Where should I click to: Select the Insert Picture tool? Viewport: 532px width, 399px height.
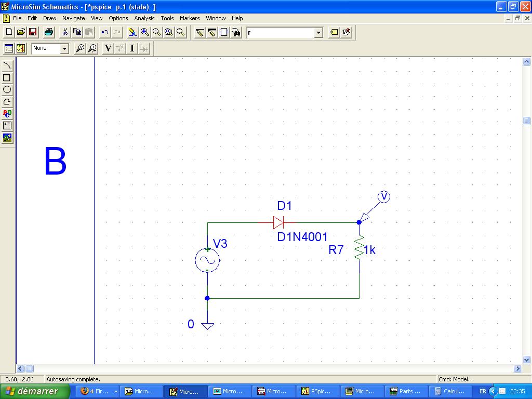tap(7, 138)
